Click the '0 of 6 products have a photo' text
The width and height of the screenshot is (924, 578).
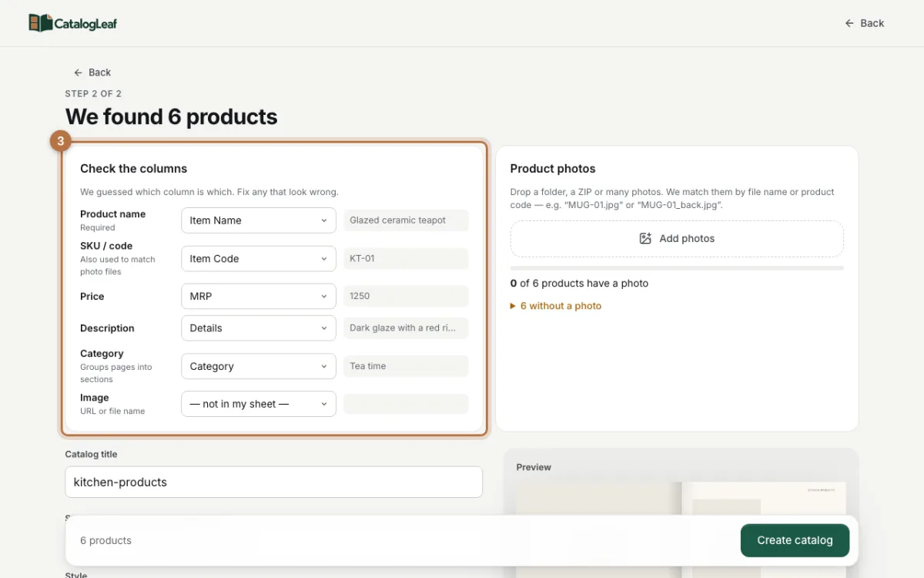pos(579,284)
